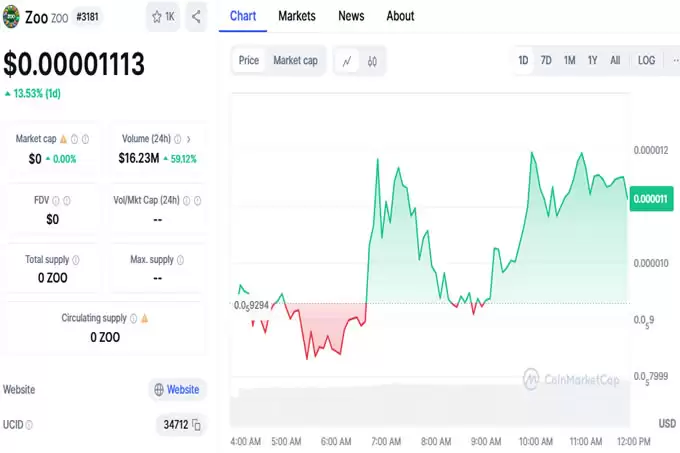Screen dimensions: 680x453
Task: Toggle chart to Market cap view
Action: coord(295,61)
